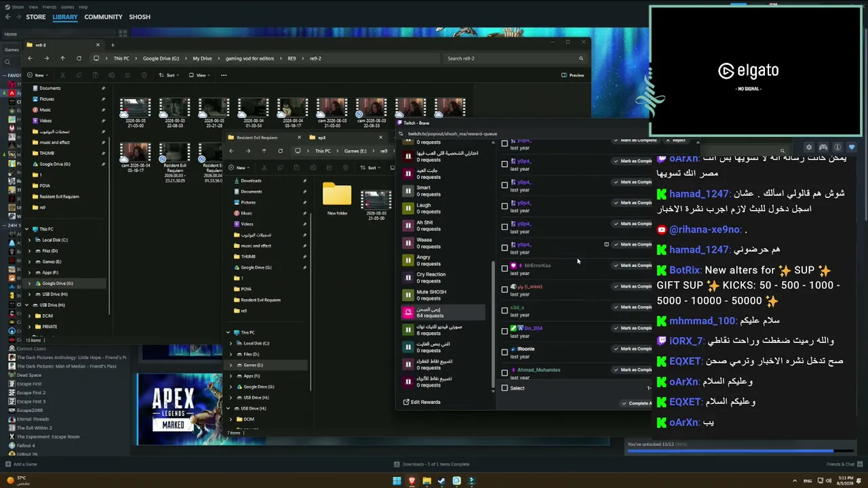Viewport: 868px width, 488px height.
Task: Click the Mute SHOSH reward icon
Action: (x=408, y=295)
